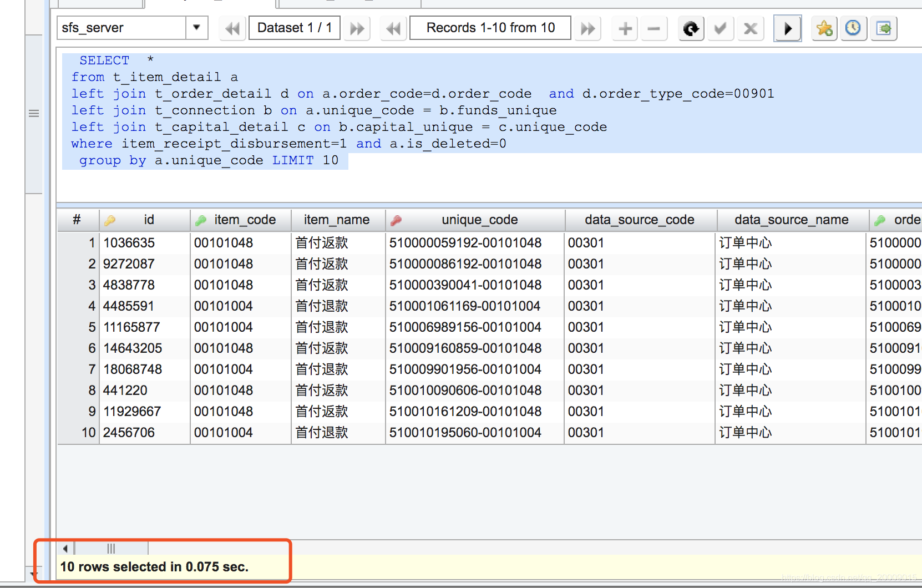Screen dimensions: 922x588
Task: Click the left arrow on horizontal scrollbar
Action: (x=65, y=549)
